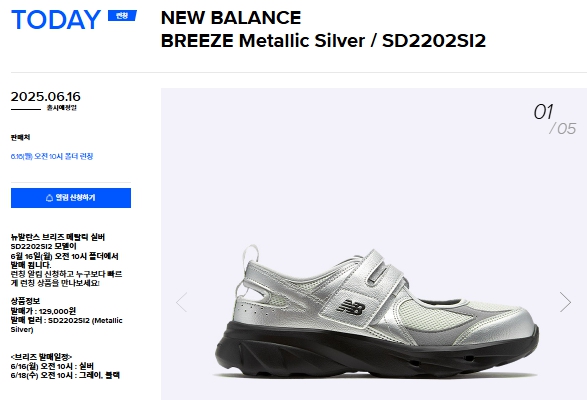This screenshot has width=587, height=400.
Task: Select the NEW BALANCE title heading
Action: click(x=231, y=18)
